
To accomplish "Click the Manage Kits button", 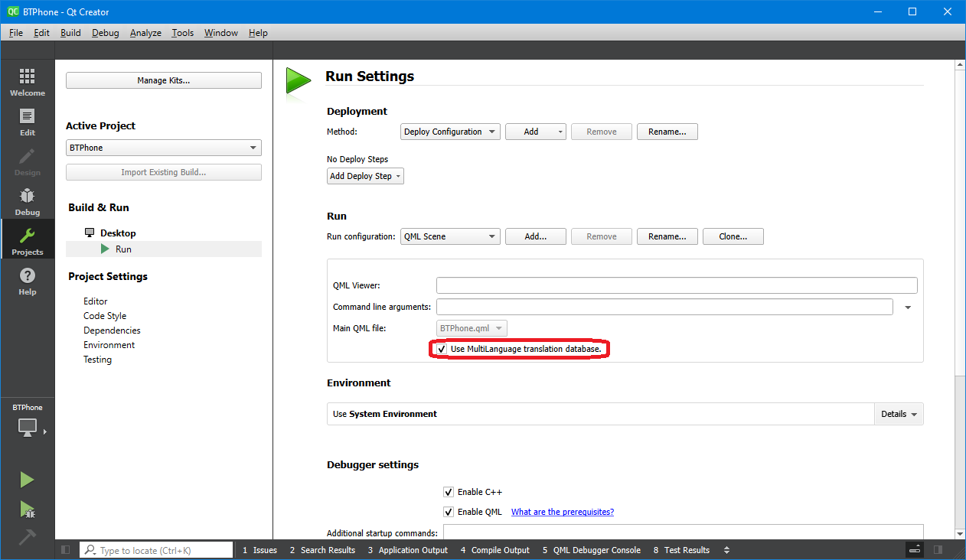I will 163,80.
